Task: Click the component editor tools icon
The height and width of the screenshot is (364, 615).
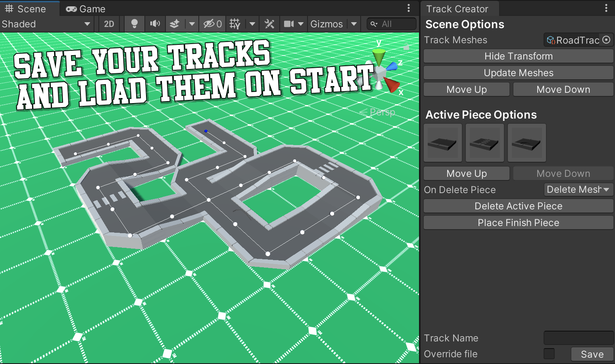Action: [269, 24]
